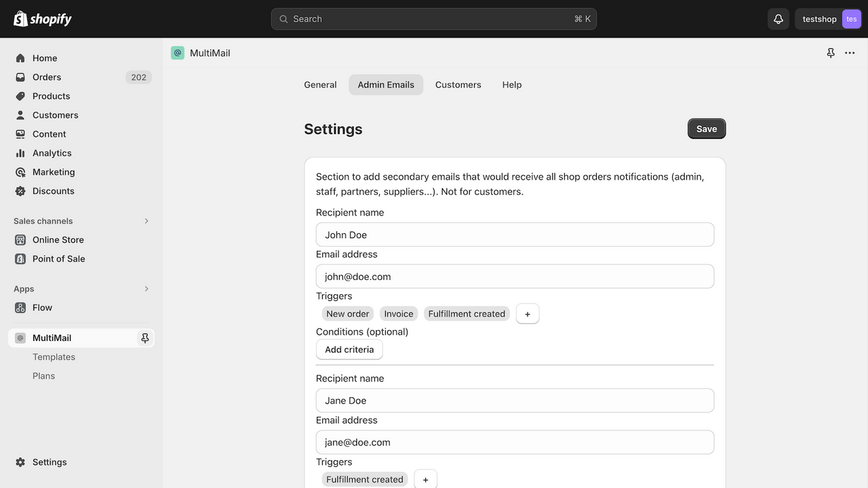Screen dimensions: 868x488
Task: Open the three-dot more actions menu
Action: [850, 53]
